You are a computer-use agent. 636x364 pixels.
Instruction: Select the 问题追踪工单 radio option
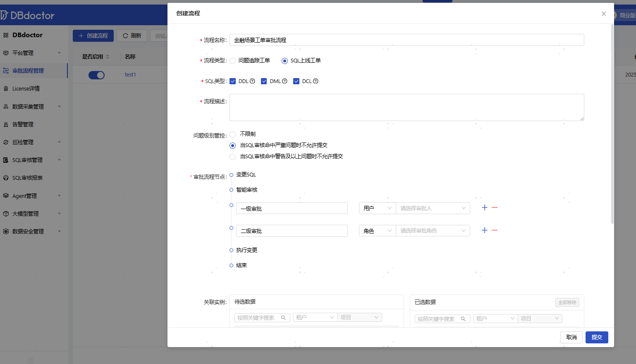(233, 61)
